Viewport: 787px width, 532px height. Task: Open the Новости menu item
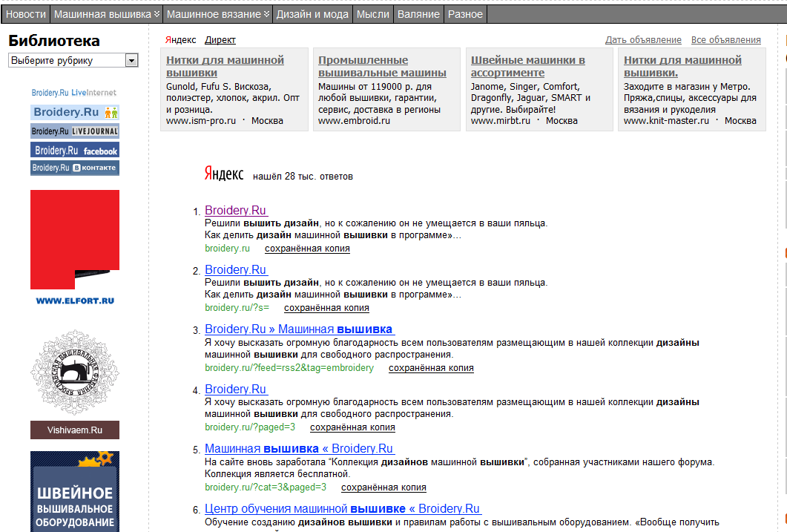tap(26, 15)
